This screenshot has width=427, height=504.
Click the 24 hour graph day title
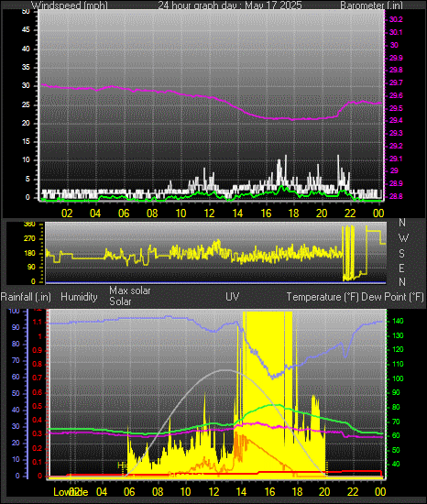[230, 5]
